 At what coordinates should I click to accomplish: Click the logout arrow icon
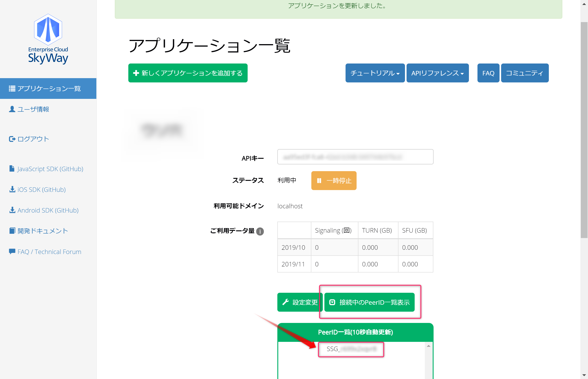[12, 139]
